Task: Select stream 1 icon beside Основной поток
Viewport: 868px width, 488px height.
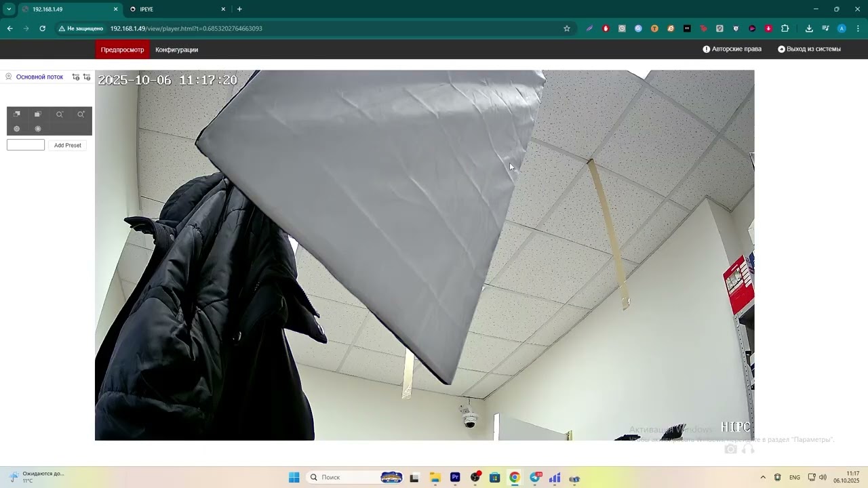Action: pos(76,77)
